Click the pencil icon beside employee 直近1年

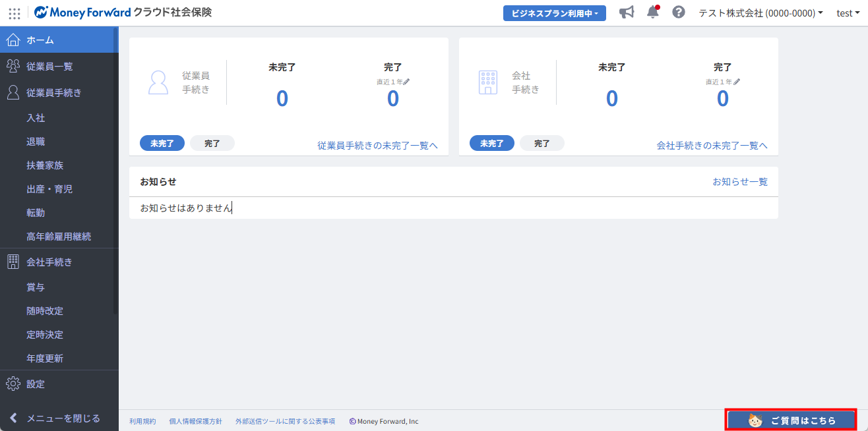click(406, 82)
